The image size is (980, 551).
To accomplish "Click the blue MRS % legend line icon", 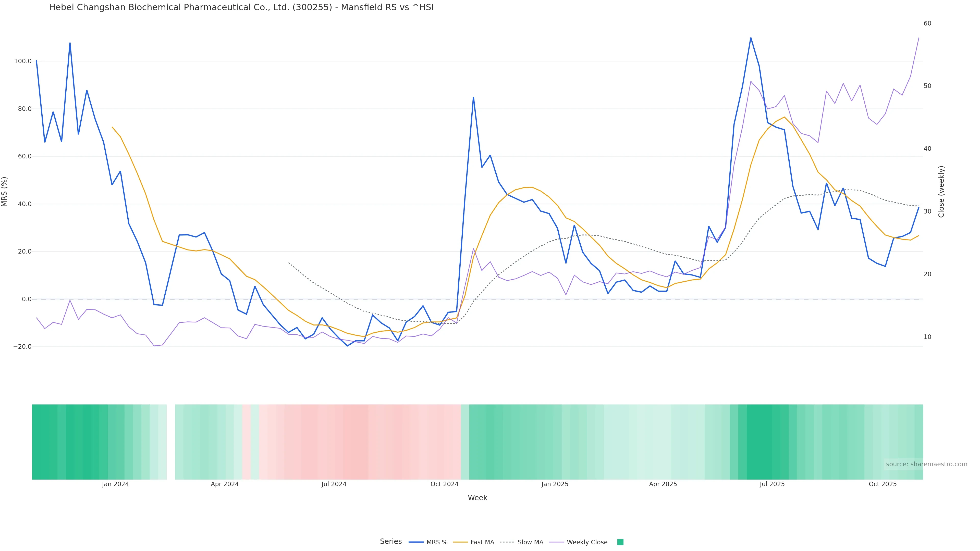I will pyautogui.click(x=416, y=542).
